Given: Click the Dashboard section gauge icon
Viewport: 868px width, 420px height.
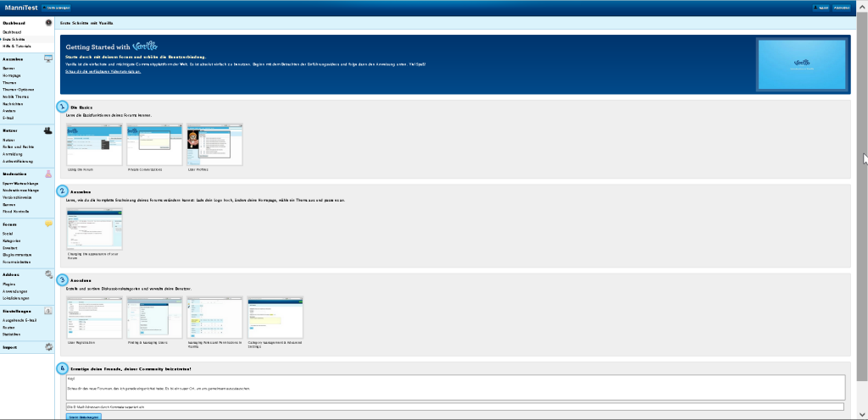Looking at the screenshot, I should coord(48,23).
